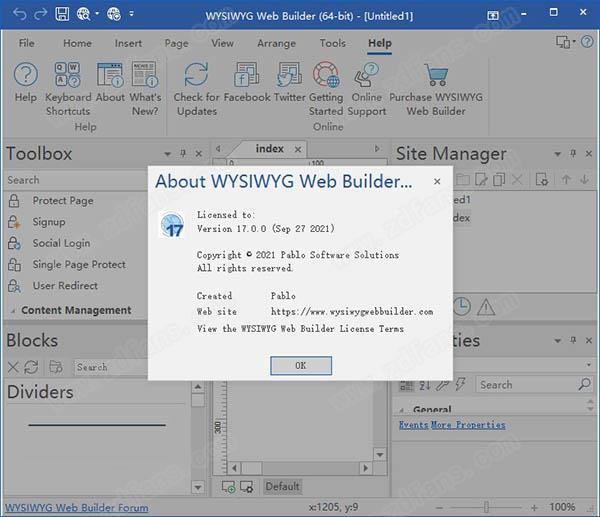Open Online Support
The width and height of the screenshot is (600, 517).
[367, 89]
